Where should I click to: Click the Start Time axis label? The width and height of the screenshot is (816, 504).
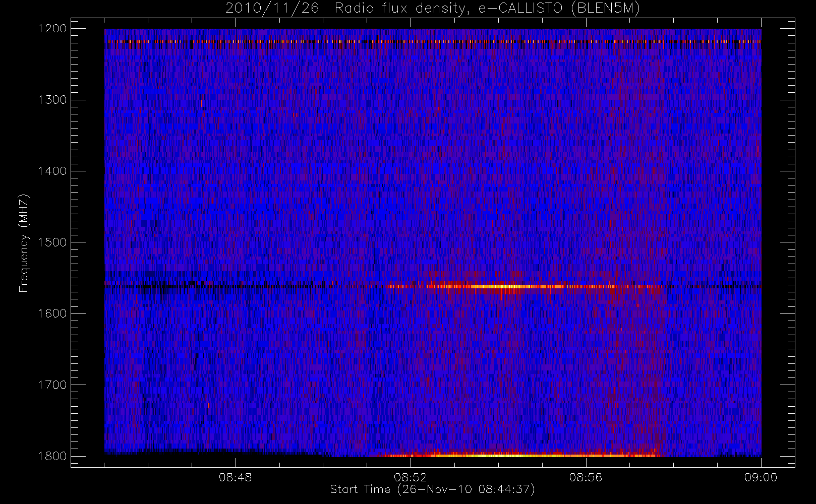pos(432,489)
